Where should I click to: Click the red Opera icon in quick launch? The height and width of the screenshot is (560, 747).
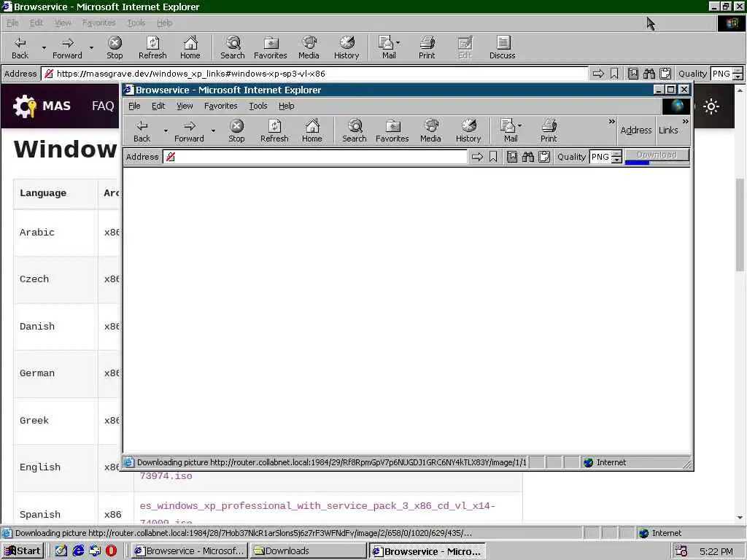(x=111, y=551)
